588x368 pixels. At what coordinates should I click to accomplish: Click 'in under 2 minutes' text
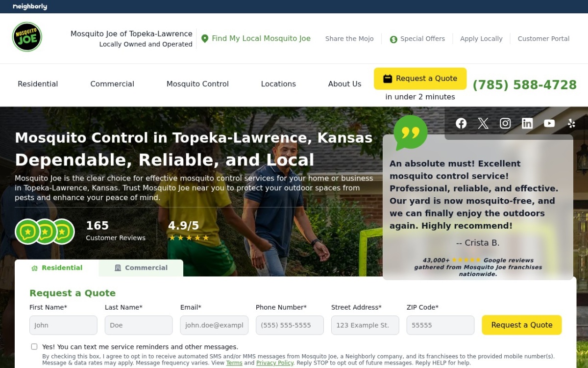point(420,97)
